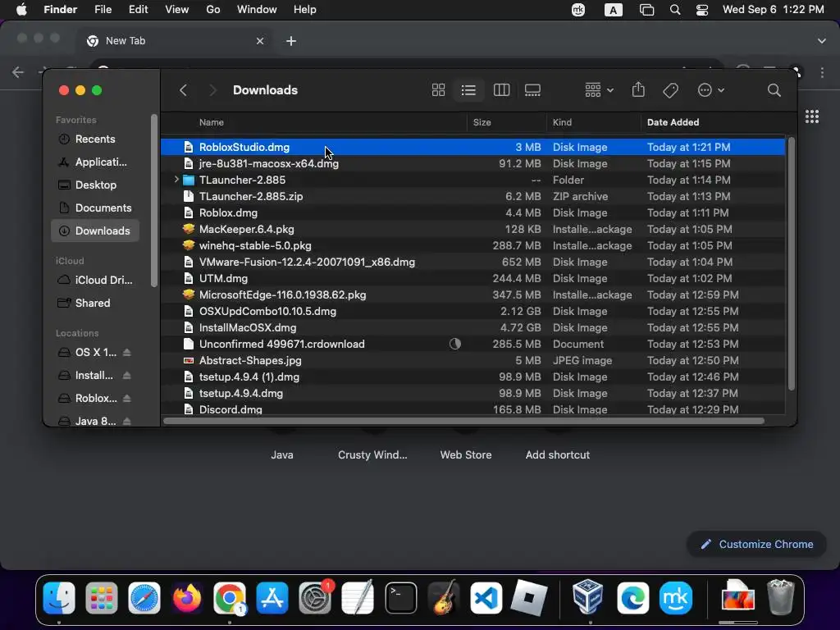Select VMware-Fusion-12.2.4-20071091_x86.dmg file
This screenshot has height=630, width=840.
click(x=473, y=262)
